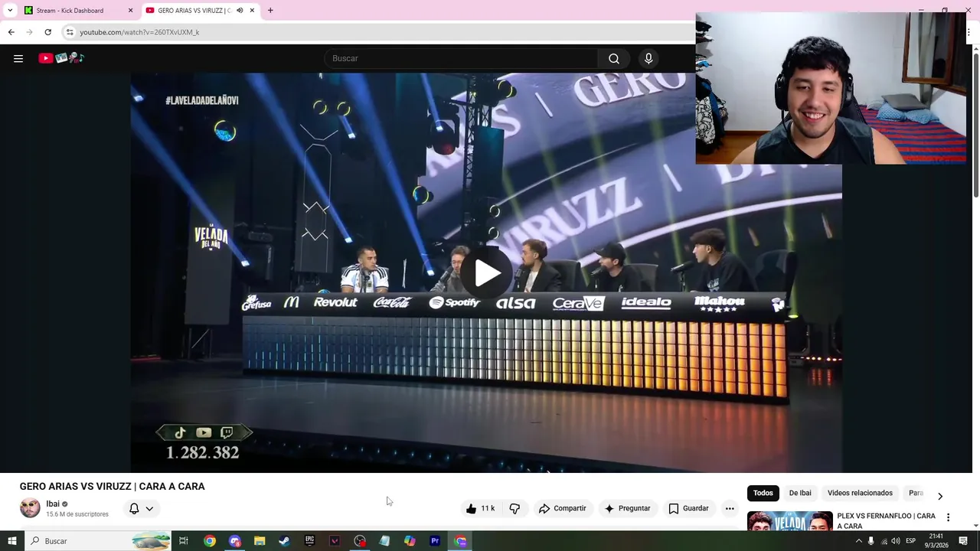The width and height of the screenshot is (980, 551).
Task: Open Windows notification center
Action: (963, 541)
